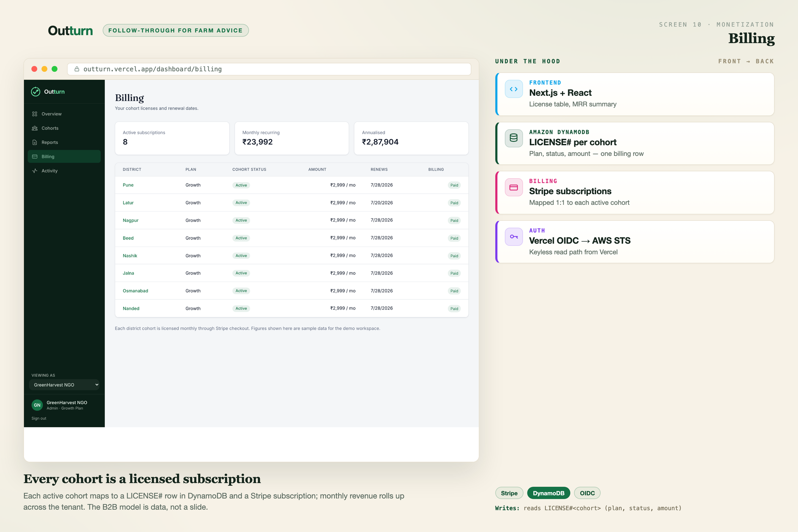Open the Nanded district link

(x=131, y=309)
